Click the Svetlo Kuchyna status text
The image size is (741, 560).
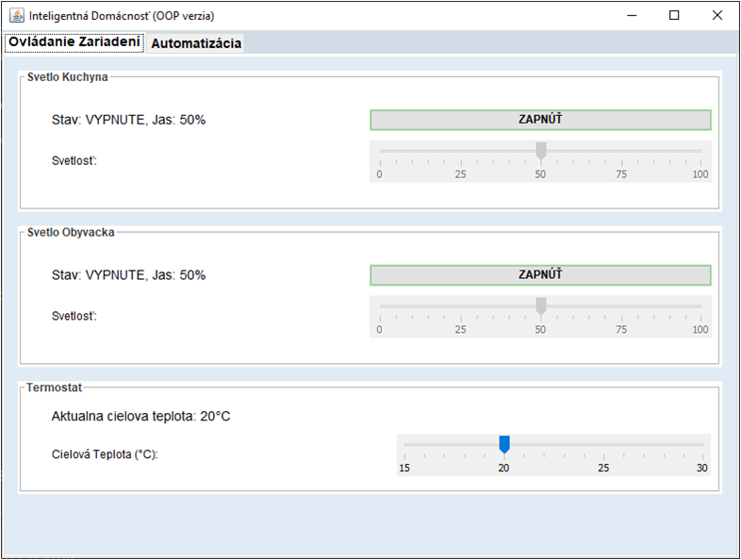(128, 121)
